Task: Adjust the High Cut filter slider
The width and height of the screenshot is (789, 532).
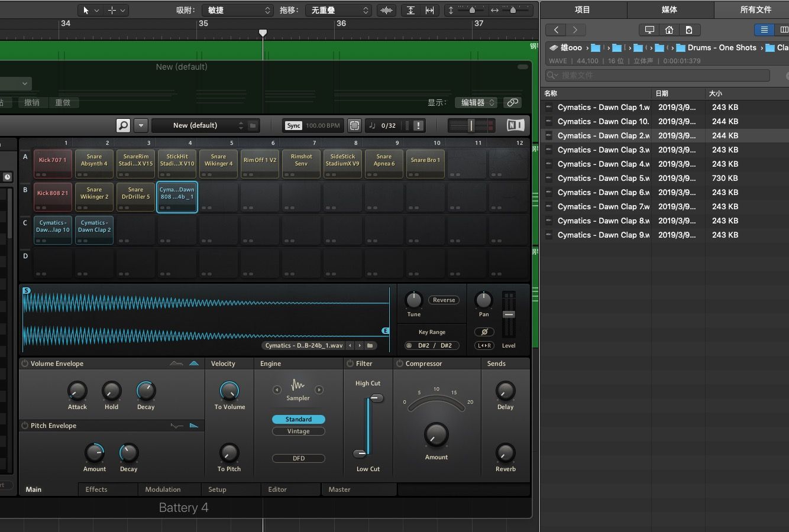Action: 376,398
